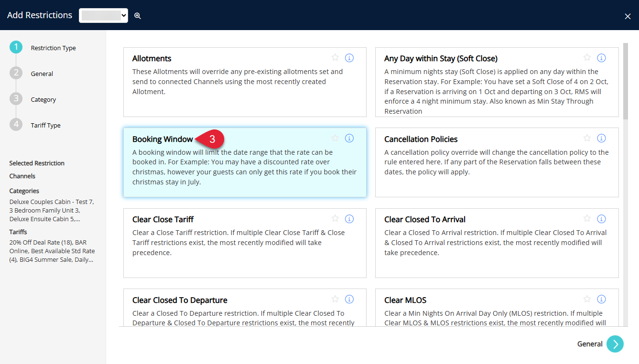Screen dimensions: 639x364
Task: Select the Clear Close Tariff card
Action: pos(245,243)
